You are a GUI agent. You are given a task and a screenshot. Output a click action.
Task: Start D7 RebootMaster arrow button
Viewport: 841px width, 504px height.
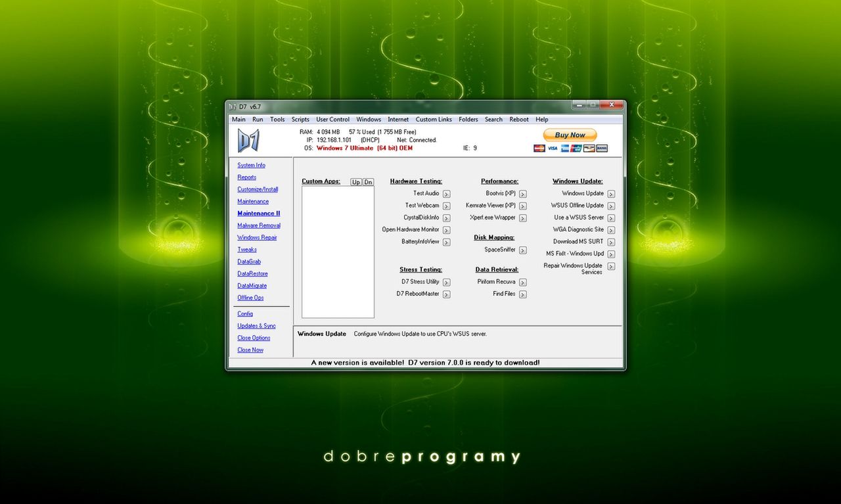tap(446, 294)
